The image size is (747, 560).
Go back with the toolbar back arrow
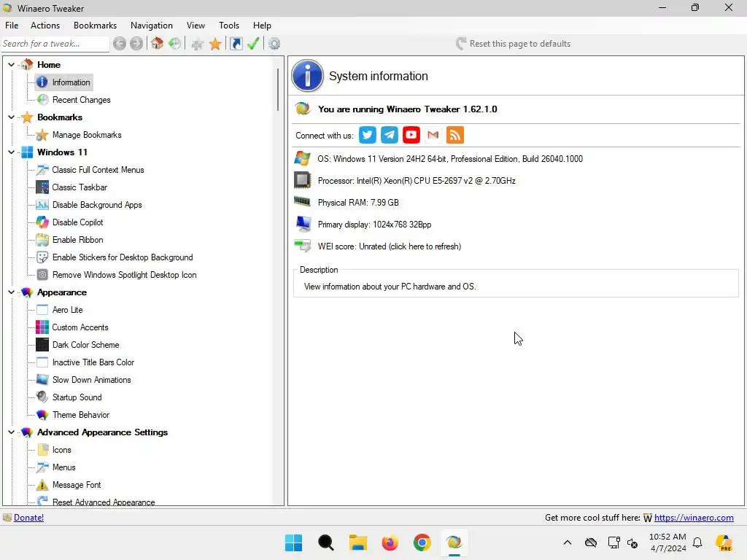coord(119,44)
